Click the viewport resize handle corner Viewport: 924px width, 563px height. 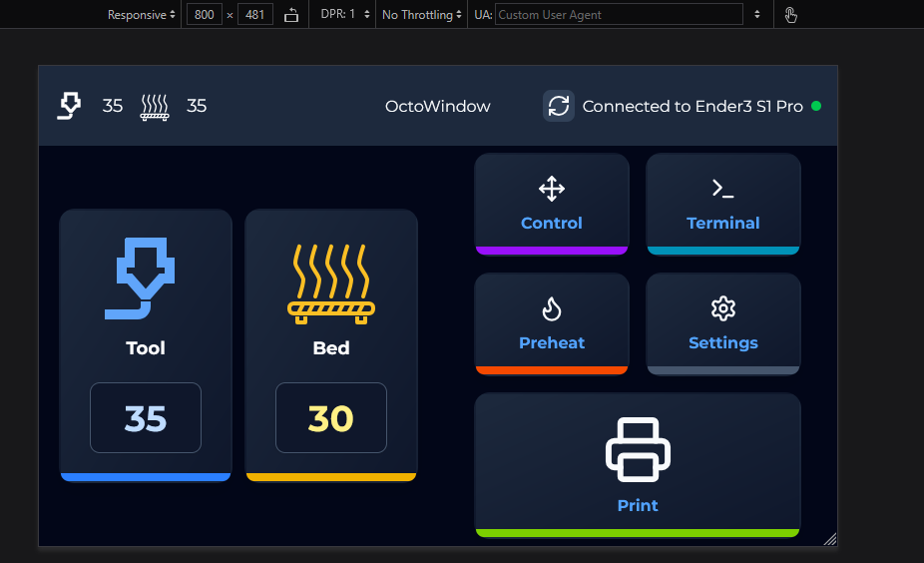tap(830, 539)
